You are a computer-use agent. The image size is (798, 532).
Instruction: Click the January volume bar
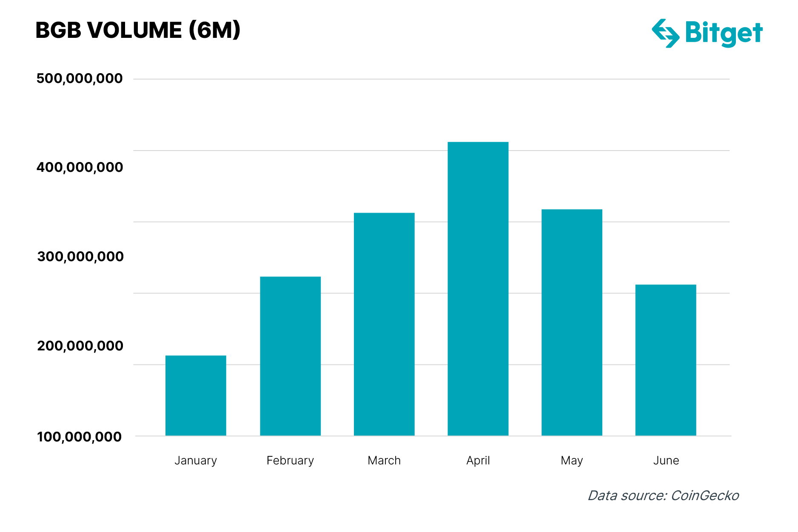tap(196, 395)
